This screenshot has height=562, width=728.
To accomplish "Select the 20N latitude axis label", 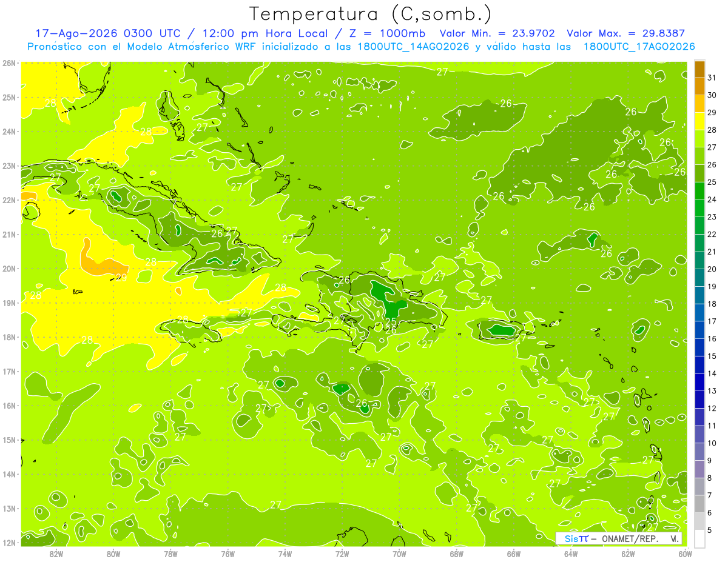I will tap(9, 269).
